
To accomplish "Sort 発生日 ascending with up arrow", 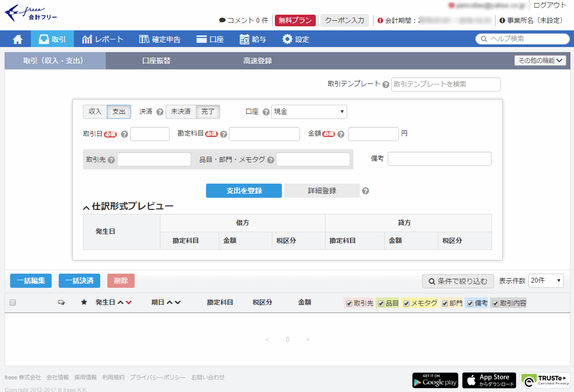I will [120, 302].
